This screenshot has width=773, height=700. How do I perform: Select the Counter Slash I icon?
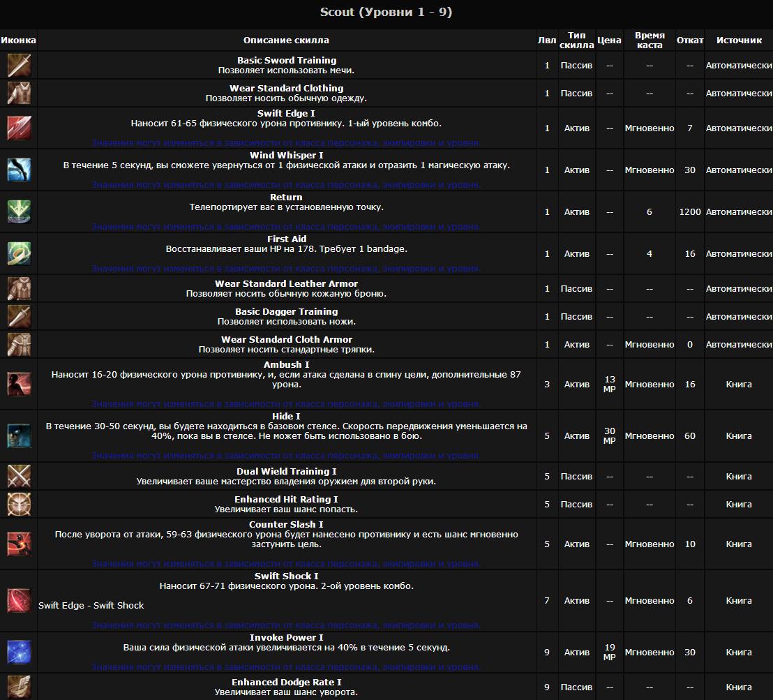[19, 544]
